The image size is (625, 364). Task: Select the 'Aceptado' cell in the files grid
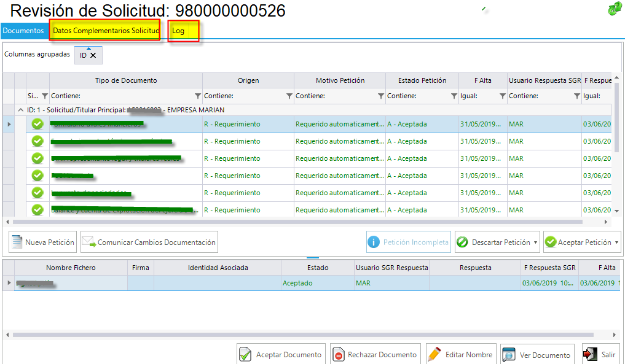[x=318, y=283]
